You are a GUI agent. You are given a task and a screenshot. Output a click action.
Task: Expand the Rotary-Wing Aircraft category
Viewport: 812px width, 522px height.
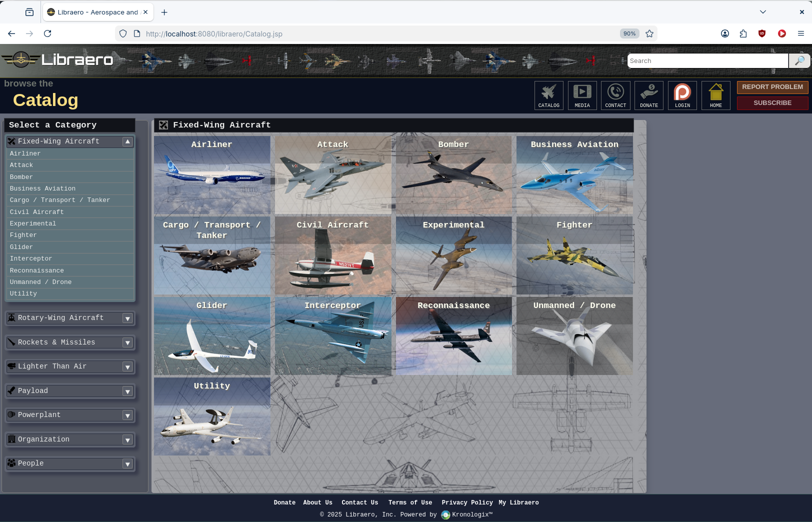click(127, 318)
